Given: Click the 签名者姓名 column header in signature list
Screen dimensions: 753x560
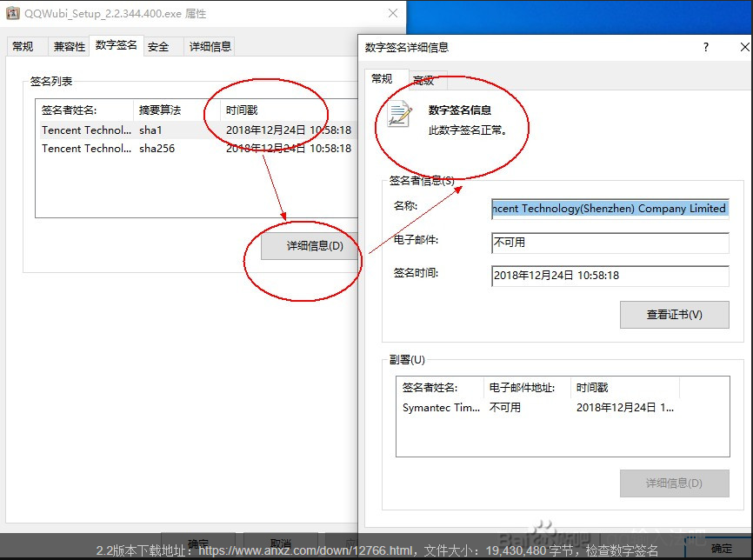Looking at the screenshot, I should click(85, 110).
